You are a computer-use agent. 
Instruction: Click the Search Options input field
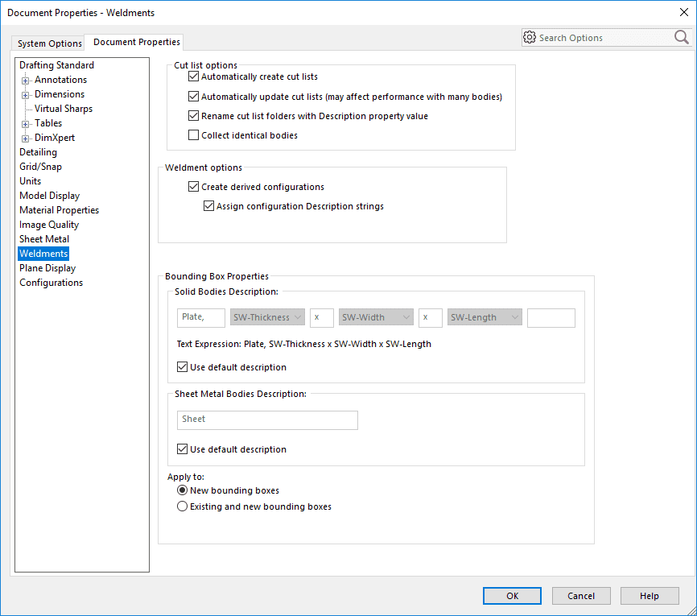604,38
